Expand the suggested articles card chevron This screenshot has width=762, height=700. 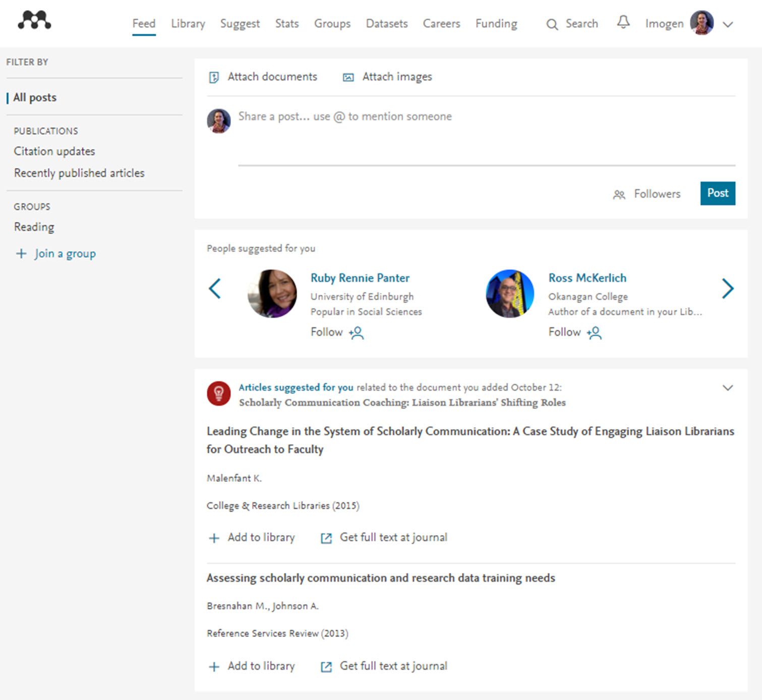[727, 388]
